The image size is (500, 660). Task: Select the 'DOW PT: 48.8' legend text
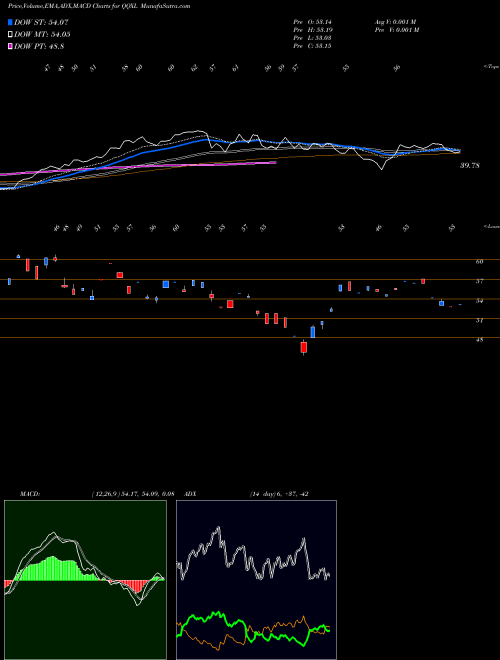pyautogui.click(x=39, y=46)
